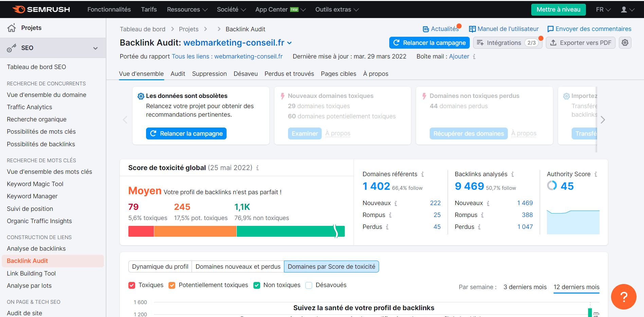This screenshot has width=644, height=317.
Task: Open Tous les liens report scope selector
Action: (227, 56)
